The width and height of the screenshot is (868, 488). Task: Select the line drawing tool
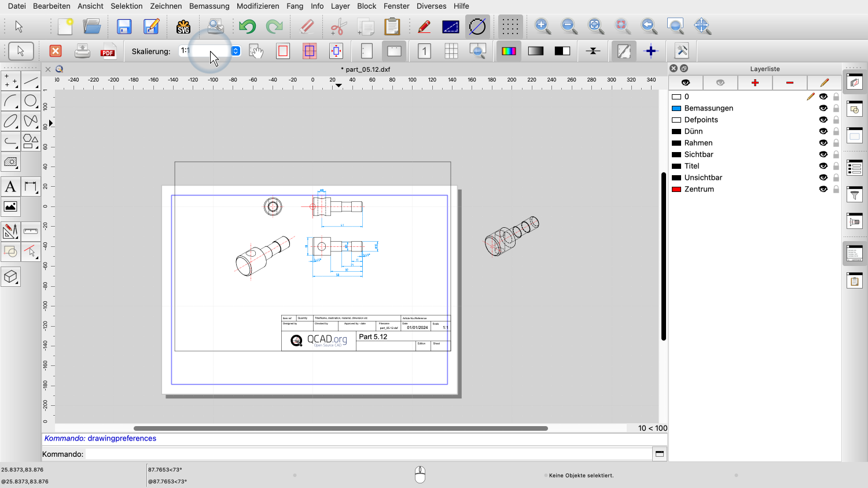point(31,81)
